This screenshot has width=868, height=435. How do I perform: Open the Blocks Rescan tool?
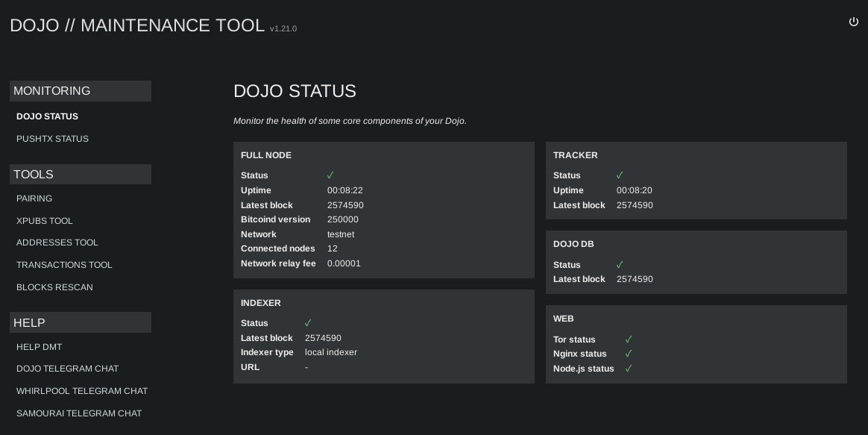pos(54,287)
